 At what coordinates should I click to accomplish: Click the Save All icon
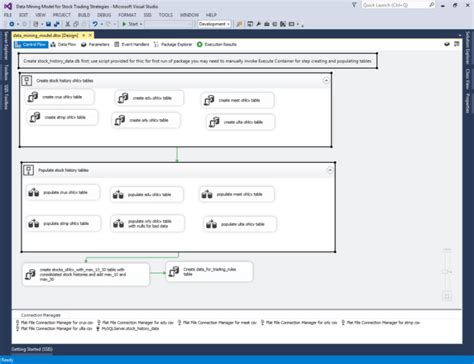(x=57, y=24)
